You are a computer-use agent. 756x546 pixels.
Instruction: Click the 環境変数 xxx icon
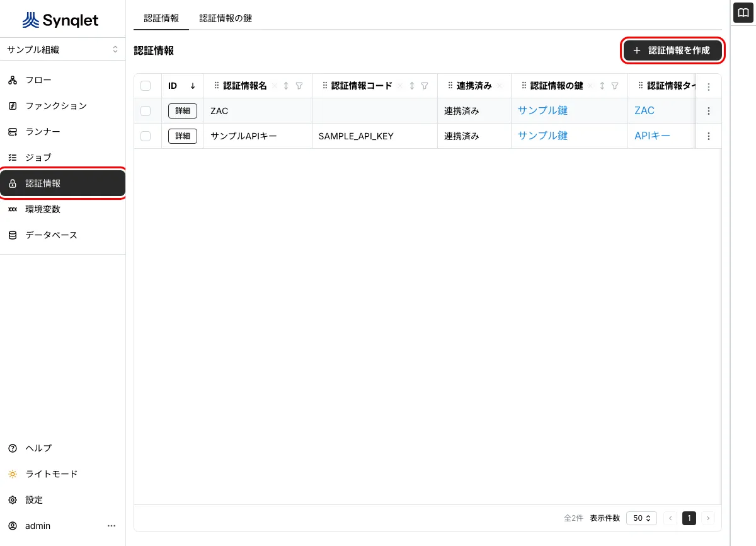pos(13,209)
